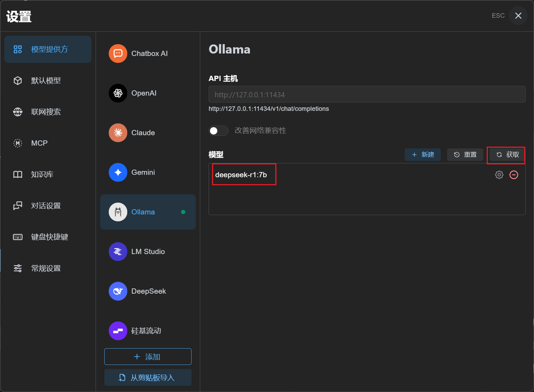
Task: Click the deepseek-r1:7b model name
Action: click(x=241, y=175)
